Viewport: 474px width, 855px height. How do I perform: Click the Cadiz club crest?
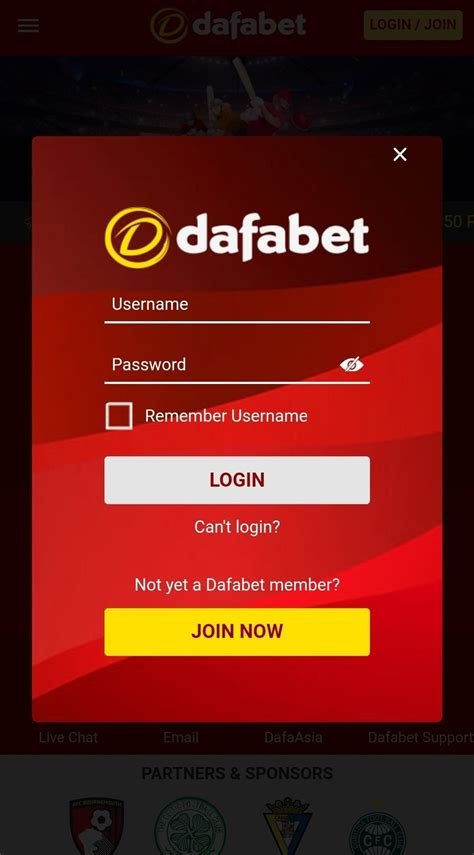pyautogui.click(x=286, y=826)
